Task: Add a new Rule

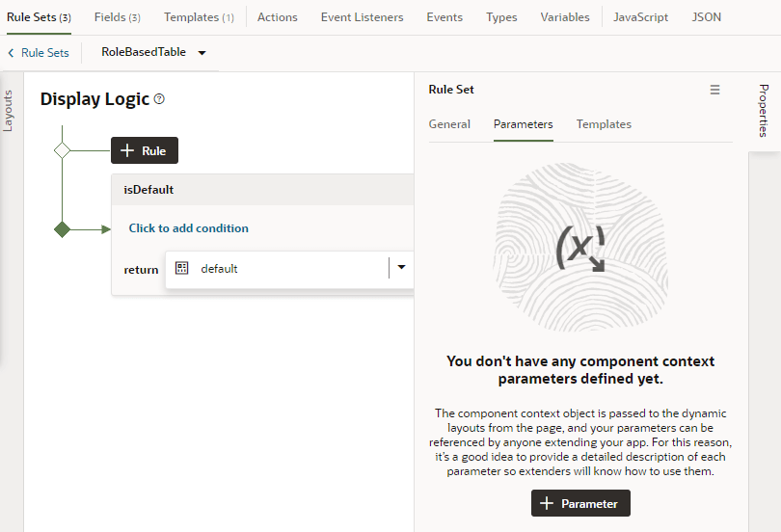Action: point(145,150)
